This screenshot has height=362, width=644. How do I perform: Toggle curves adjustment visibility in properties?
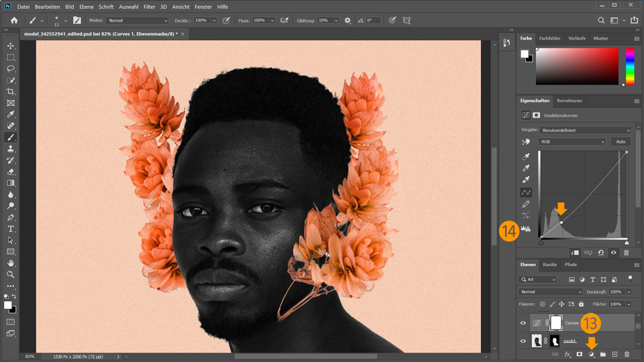click(613, 253)
